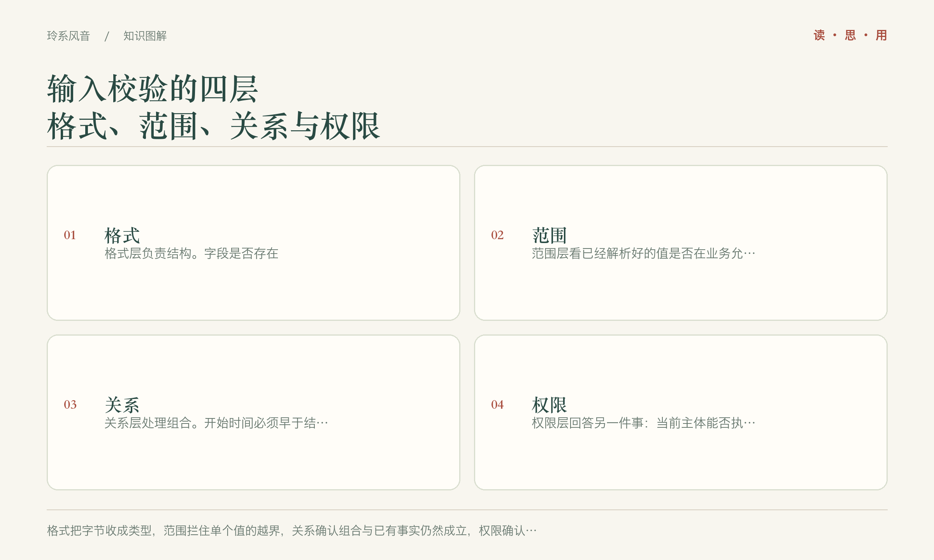Click the 玲系风音 breadcrumb text
This screenshot has width=934, height=560.
[68, 36]
